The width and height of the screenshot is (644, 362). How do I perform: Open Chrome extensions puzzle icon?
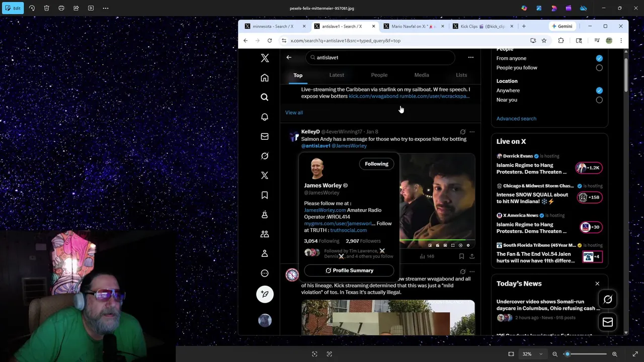pos(561,41)
